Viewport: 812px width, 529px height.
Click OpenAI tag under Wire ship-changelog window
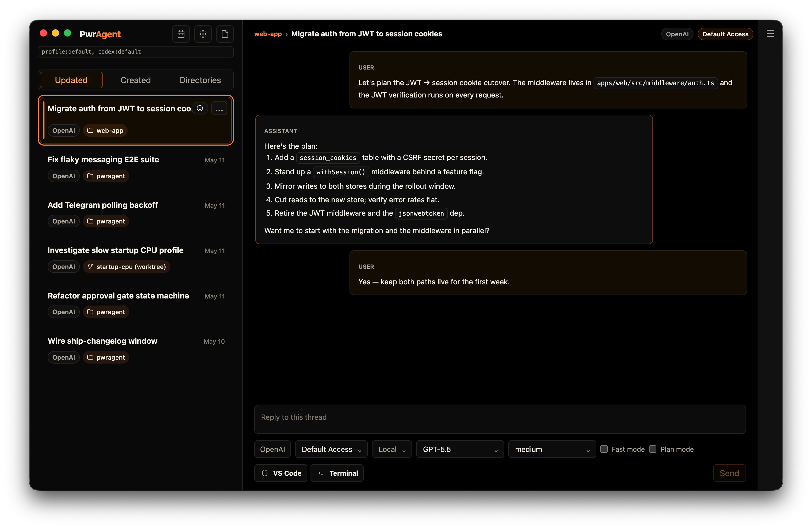pyautogui.click(x=64, y=357)
